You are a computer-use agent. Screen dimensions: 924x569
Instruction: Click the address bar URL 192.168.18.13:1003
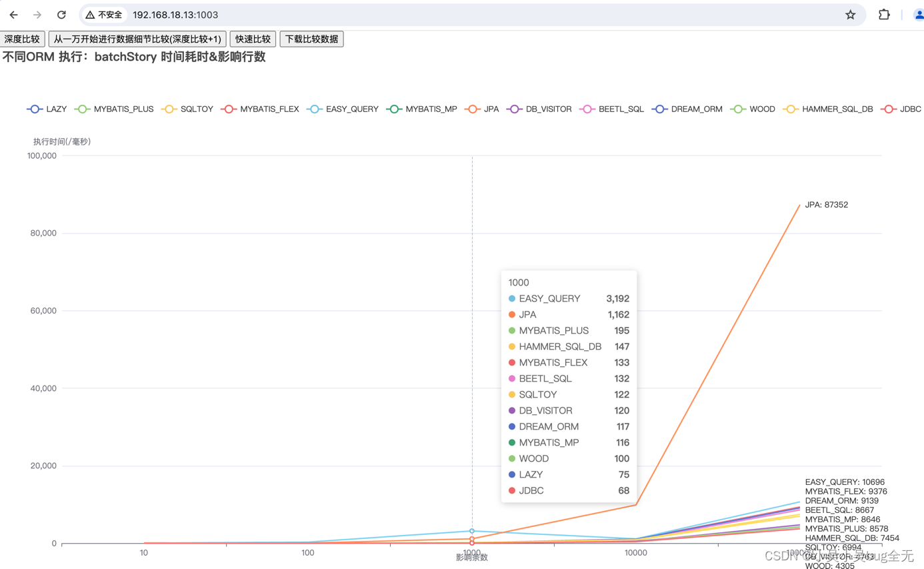click(x=175, y=15)
